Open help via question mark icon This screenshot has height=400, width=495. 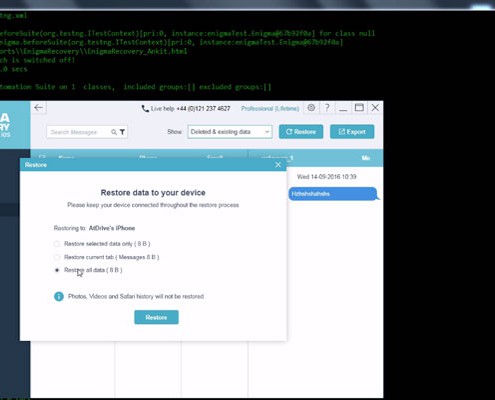(x=327, y=108)
